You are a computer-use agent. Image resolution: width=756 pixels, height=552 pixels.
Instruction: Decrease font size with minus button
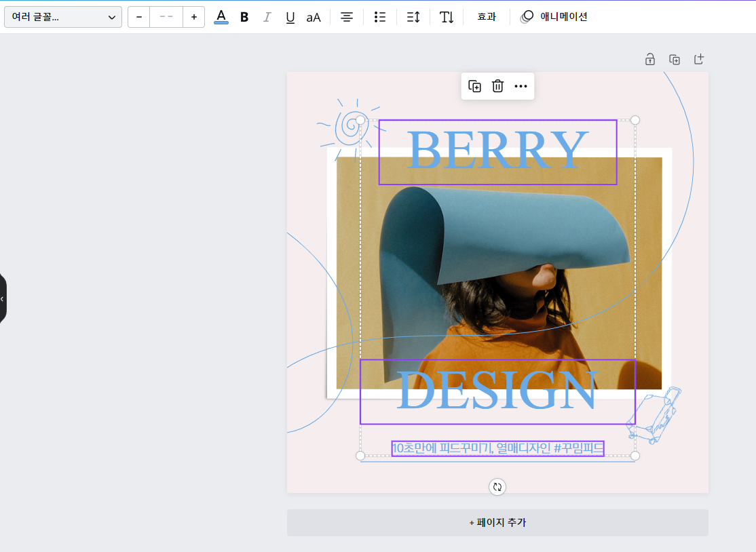139,18
